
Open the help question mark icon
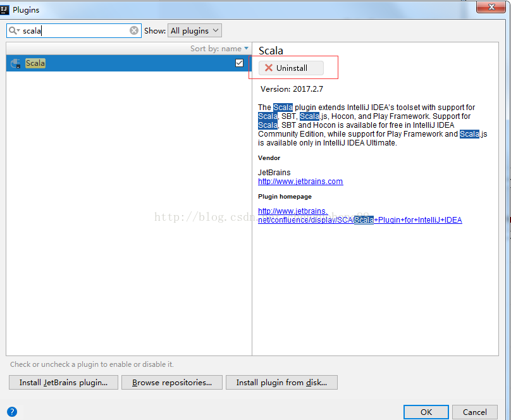12,412
